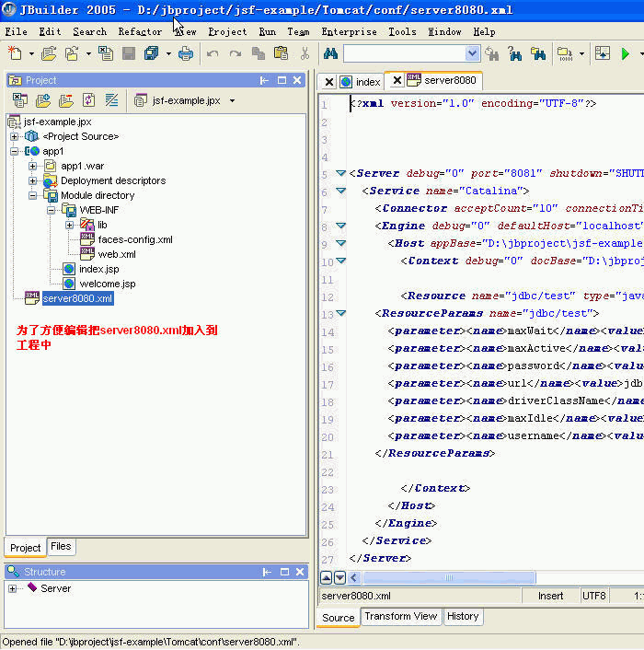
Task: Click Remove from Project icon
Action: click(66, 100)
